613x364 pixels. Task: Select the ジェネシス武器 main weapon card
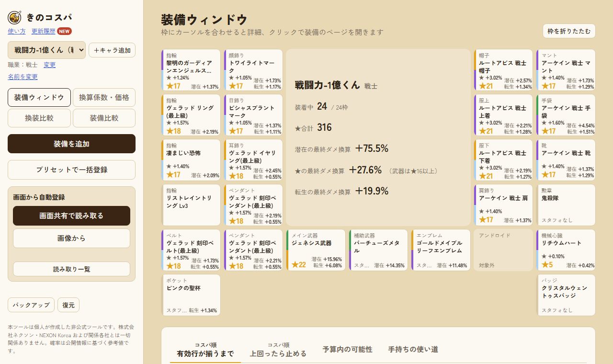[316, 250]
